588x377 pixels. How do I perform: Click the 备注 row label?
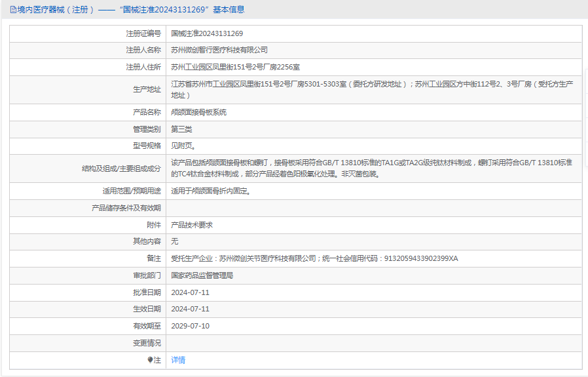pos(154,258)
